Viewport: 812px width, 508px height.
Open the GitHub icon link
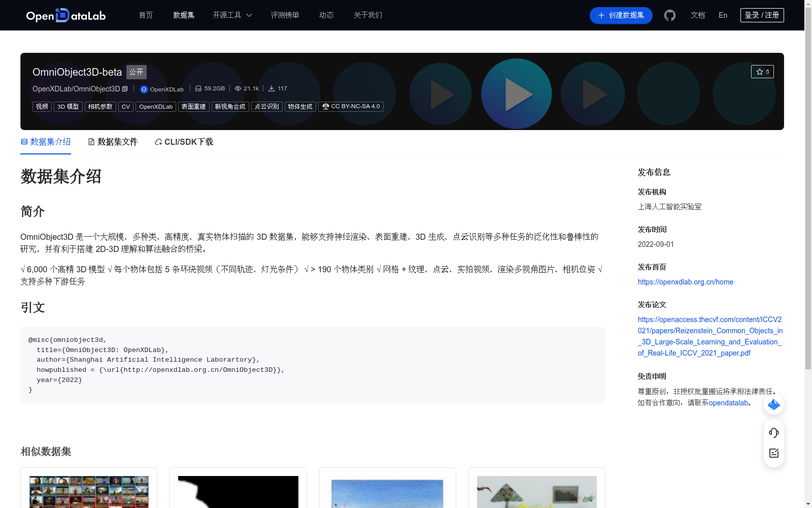[670, 15]
